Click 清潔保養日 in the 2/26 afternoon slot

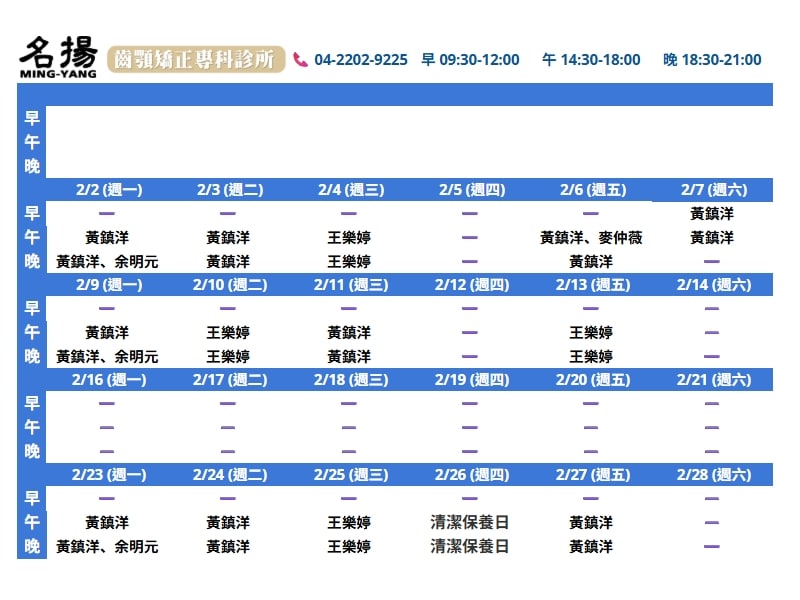[470, 523]
